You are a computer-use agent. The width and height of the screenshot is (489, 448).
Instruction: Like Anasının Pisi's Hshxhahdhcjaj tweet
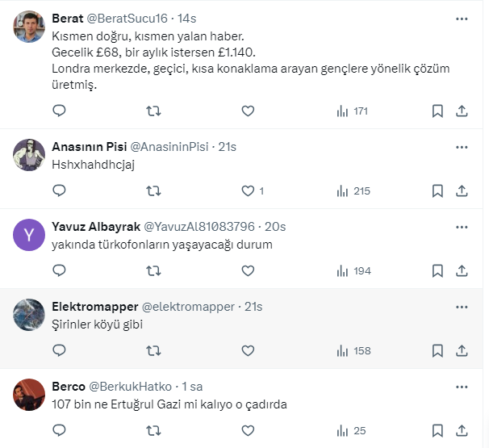pyautogui.click(x=248, y=191)
